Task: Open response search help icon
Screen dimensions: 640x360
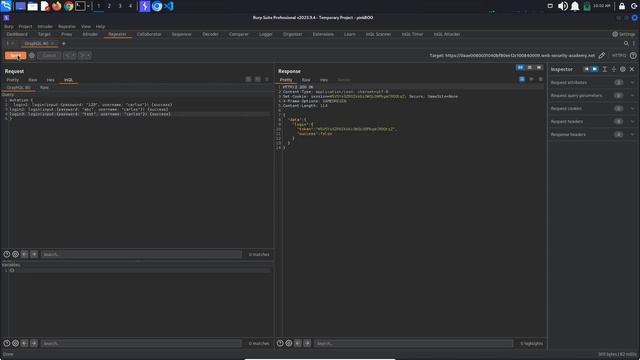Action: (280, 343)
